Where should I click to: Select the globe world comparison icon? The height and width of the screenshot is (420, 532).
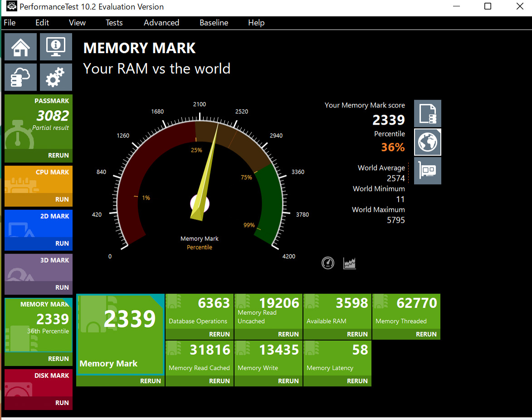pyautogui.click(x=428, y=142)
